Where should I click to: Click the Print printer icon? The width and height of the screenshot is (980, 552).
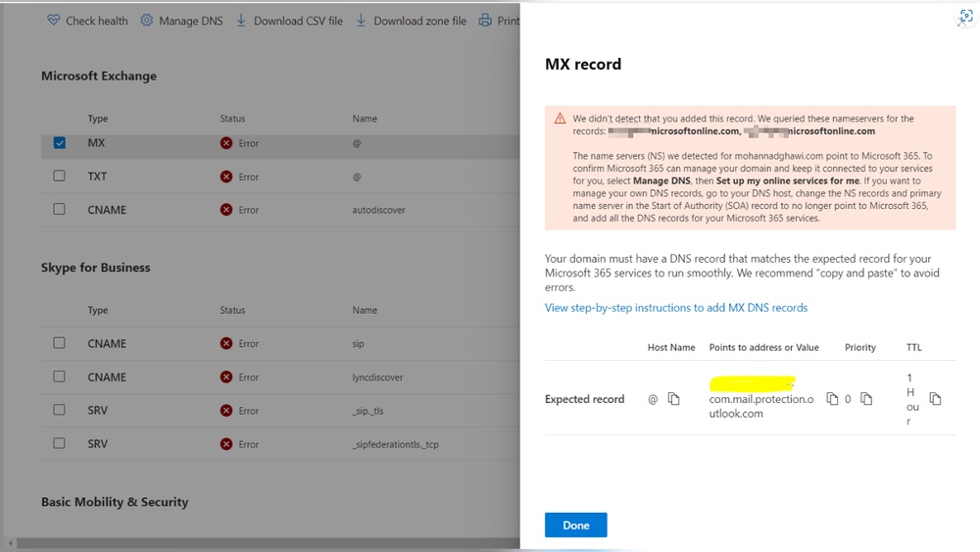pyautogui.click(x=485, y=21)
